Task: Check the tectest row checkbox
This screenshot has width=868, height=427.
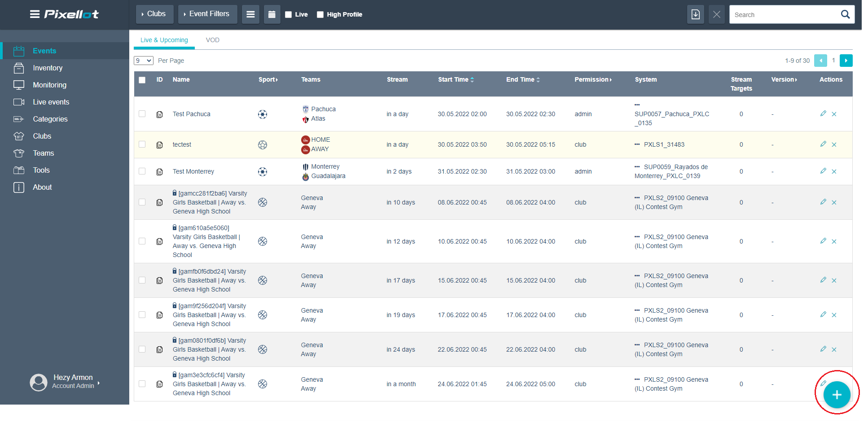Action: [x=142, y=144]
